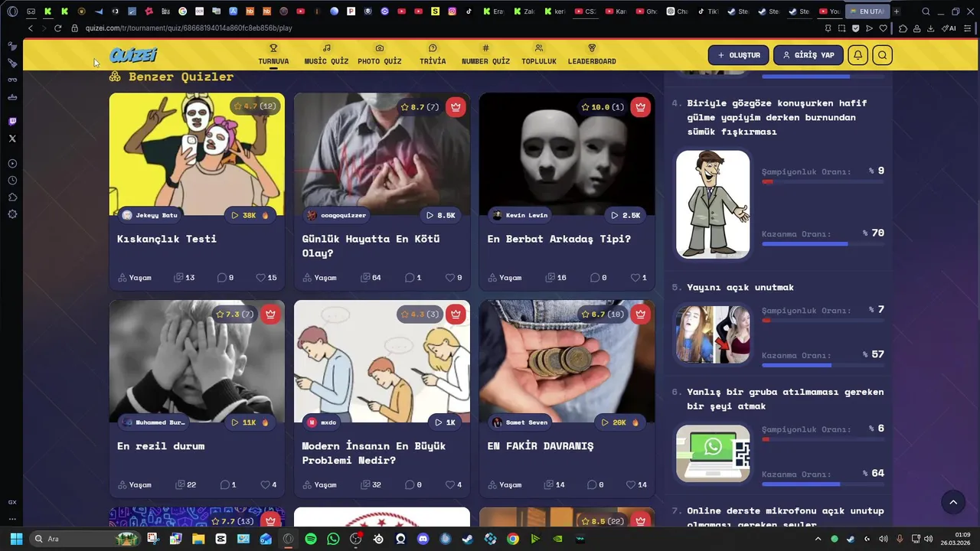Click crown icon on EN FAKİR DAVRANIŞ card
The height and width of the screenshot is (551, 980).
click(641, 314)
